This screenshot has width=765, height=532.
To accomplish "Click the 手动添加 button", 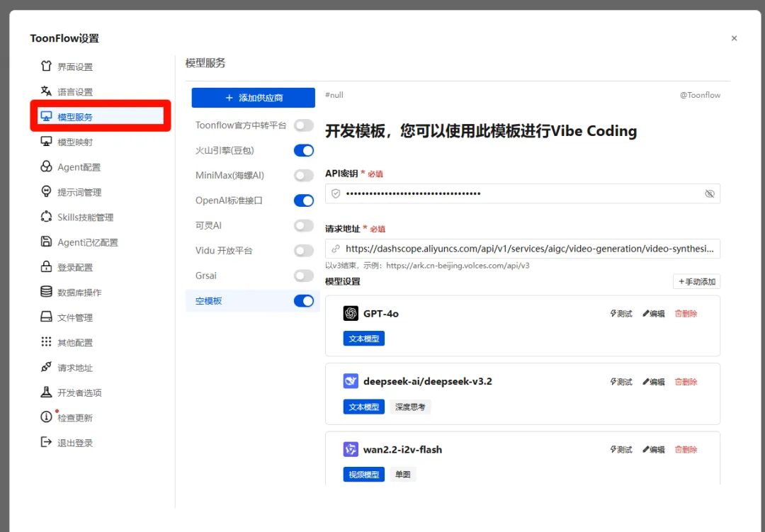I will point(696,282).
